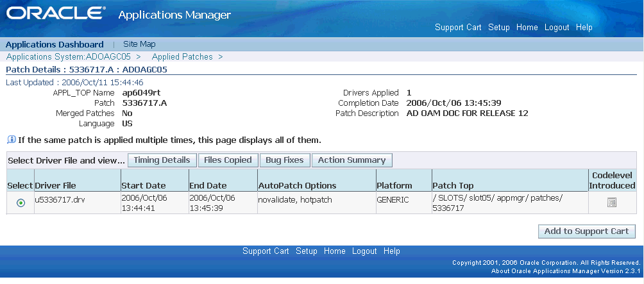Open the Applications Dashboard tab
This screenshot has width=644, height=284.
pos(55,44)
